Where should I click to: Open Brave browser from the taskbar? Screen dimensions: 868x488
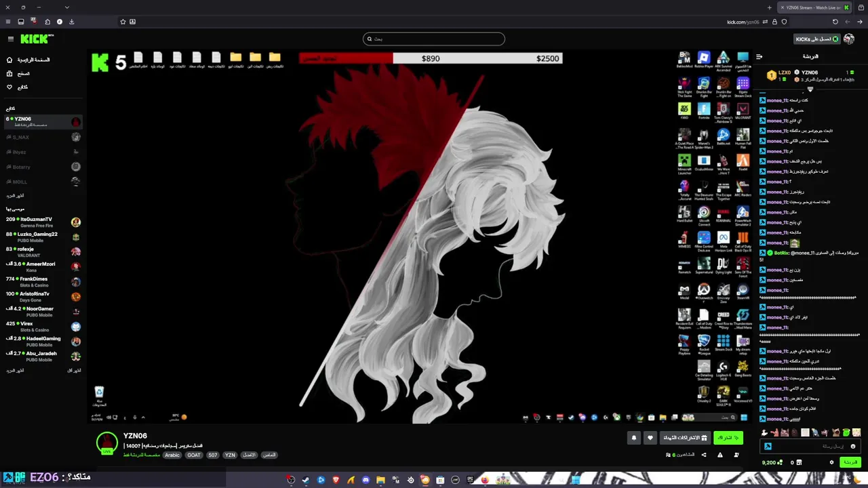pyautogui.click(x=336, y=480)
